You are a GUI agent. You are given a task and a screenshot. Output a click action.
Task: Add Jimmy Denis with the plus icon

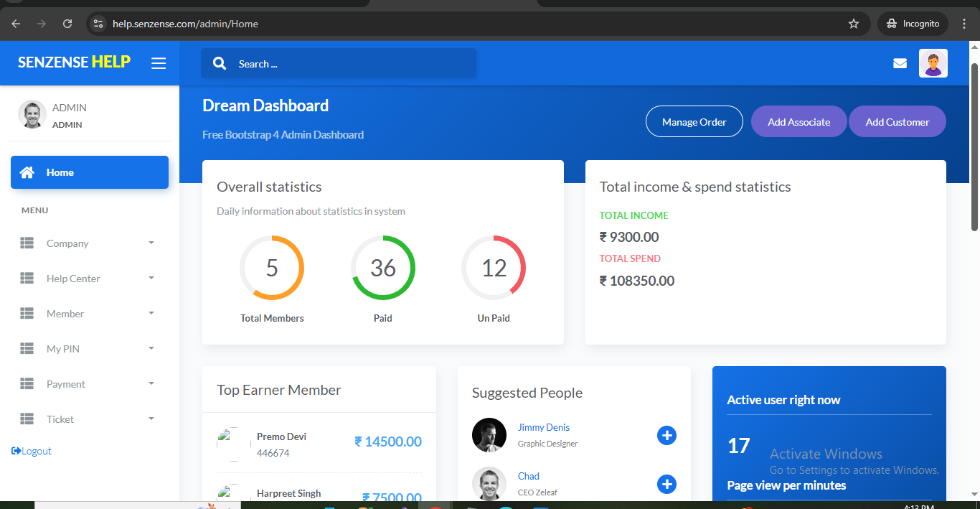coord(666,435)
